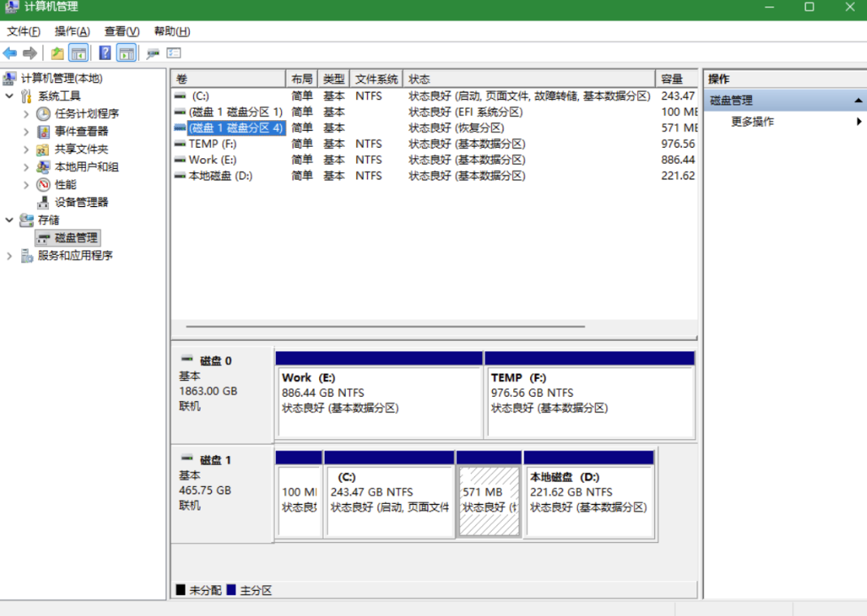867x616 pixels.
Task: Select the (C:) 243.47 GB partition block
Action: [x=390, y=494]
